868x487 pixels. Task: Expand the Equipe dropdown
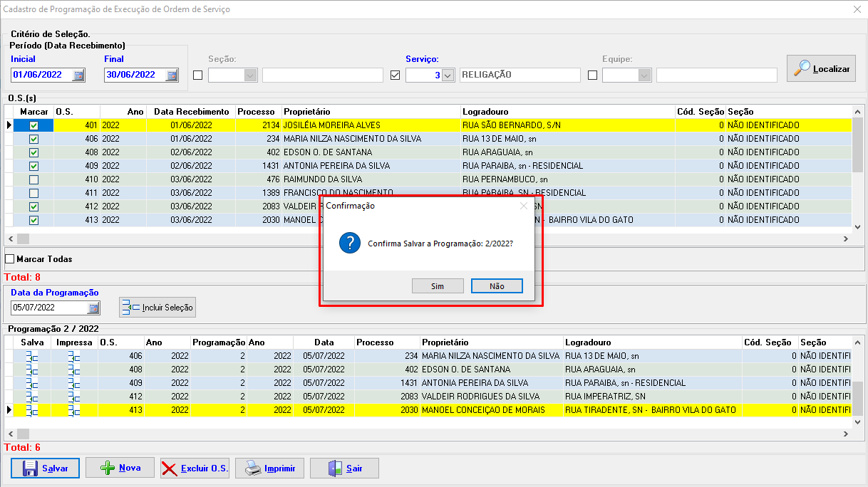[644, 75]
